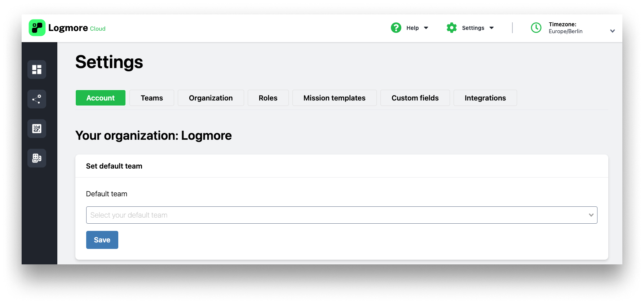Switch to the Teams tab
This screenshot has width=644, height=304.
(152, 98)
